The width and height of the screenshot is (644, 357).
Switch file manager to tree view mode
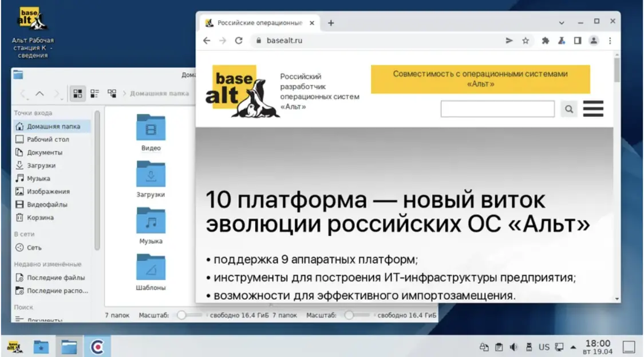(x=112, y=94)
